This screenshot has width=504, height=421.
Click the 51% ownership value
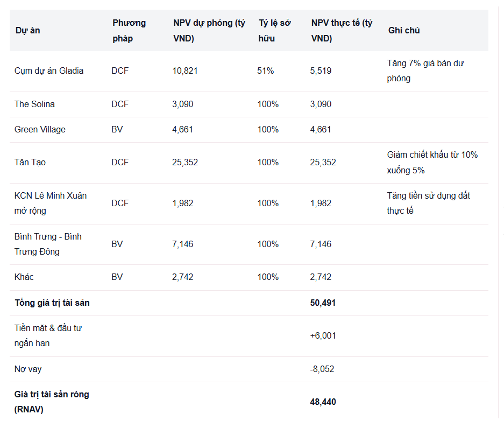point(266,71)
